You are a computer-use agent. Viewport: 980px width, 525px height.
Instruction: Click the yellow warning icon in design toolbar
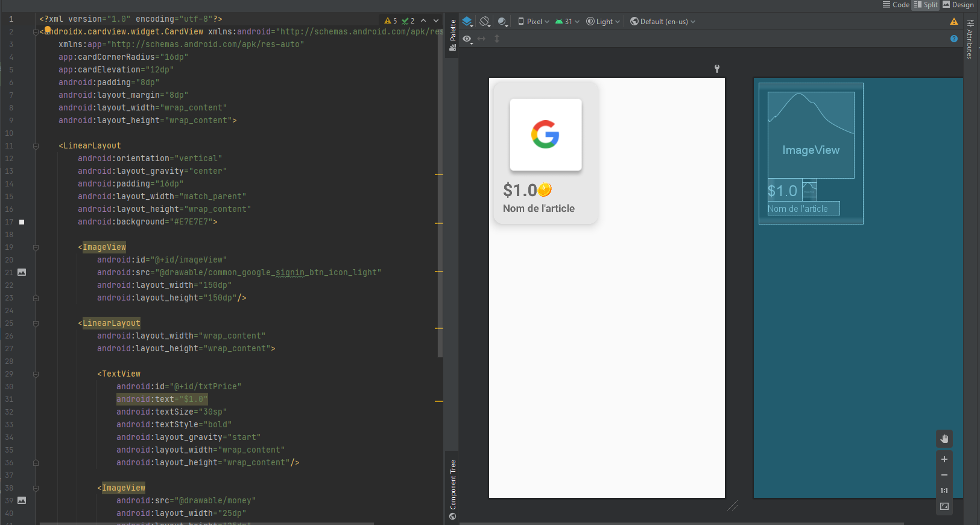click(x=954, y=22)
